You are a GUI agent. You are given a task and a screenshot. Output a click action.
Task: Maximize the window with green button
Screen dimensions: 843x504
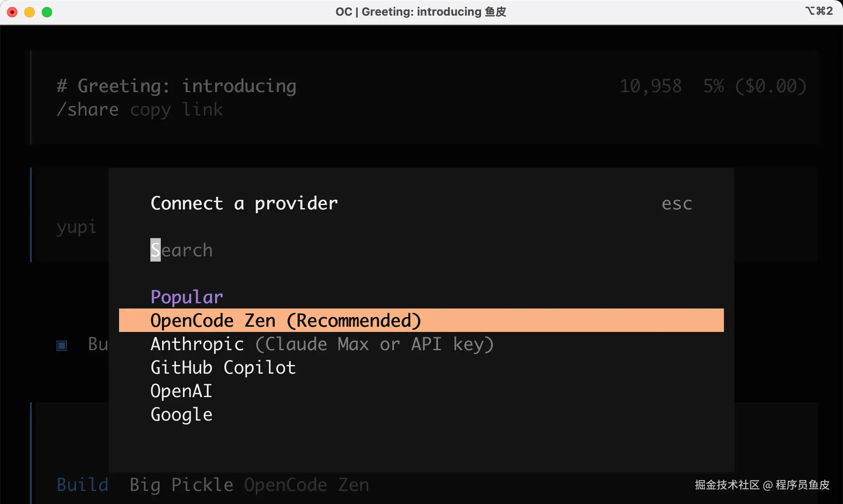point(47,12)
